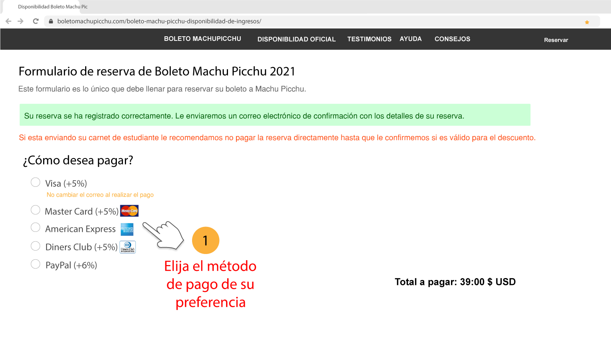Select Visa (+5%) payment option
Image resolution: width=611 pixels, height=364 pixels.
click(x=36, y=183)
